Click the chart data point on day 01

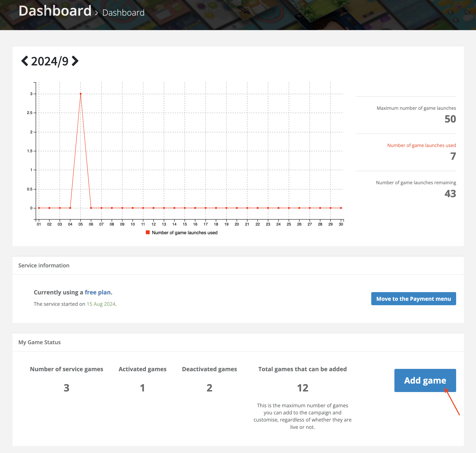pos(39,208)
